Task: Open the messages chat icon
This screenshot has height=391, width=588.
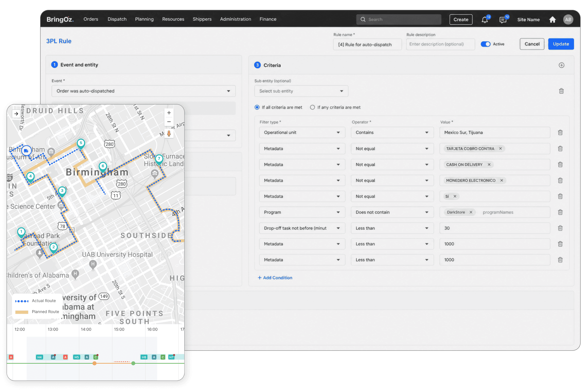Action: click(503, 20)
